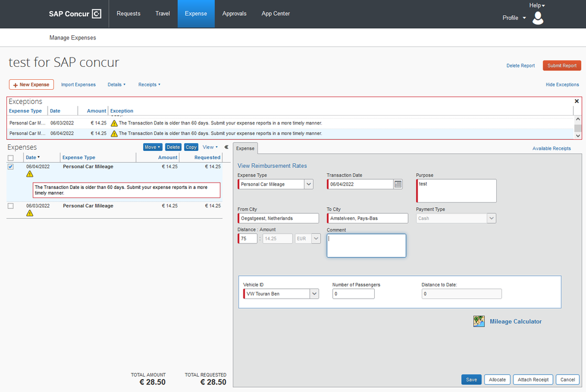Click the Number of Passengers field
586x392 pixels.
pyautogui.click(x=353, y=293)
